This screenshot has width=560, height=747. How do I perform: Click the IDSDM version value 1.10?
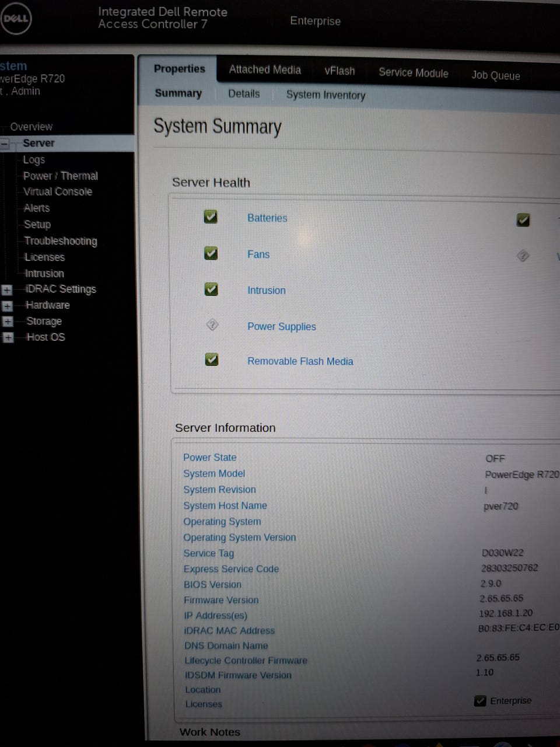(485, 672)
